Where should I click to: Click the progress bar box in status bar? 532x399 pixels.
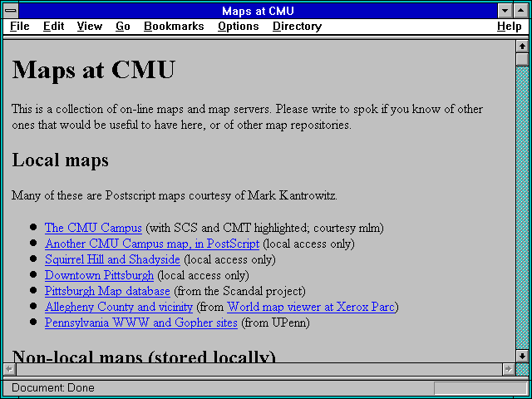click(480, 388)
